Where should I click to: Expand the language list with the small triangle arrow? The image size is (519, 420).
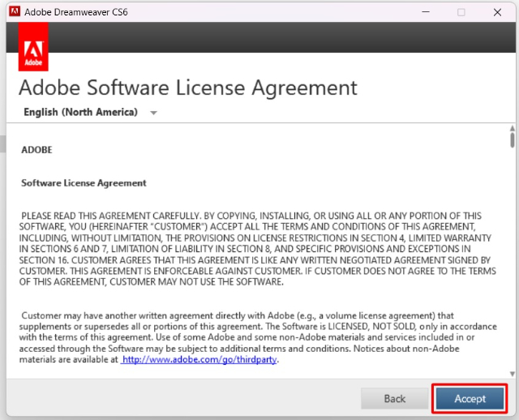click(153, 113)
